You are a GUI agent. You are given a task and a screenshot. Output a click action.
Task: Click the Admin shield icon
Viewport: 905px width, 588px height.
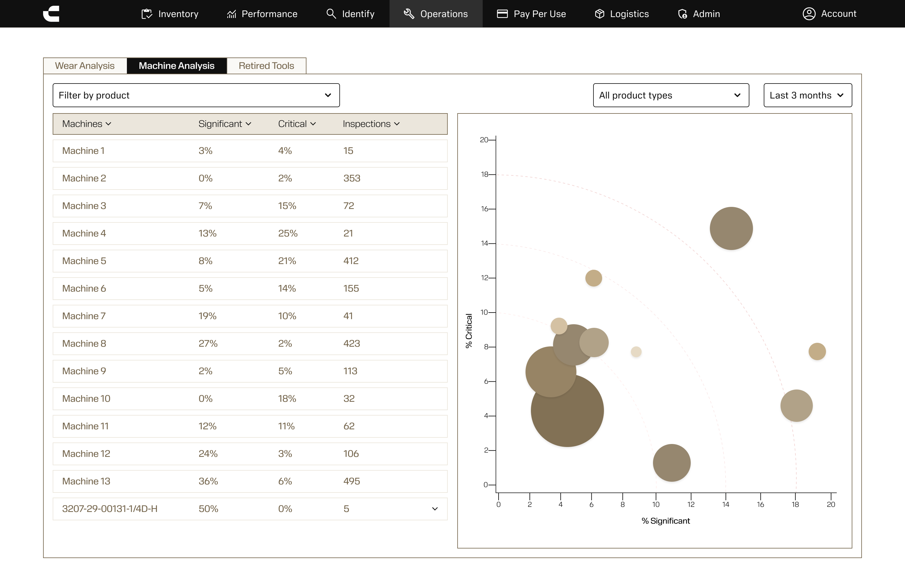[x=683, y=14]
